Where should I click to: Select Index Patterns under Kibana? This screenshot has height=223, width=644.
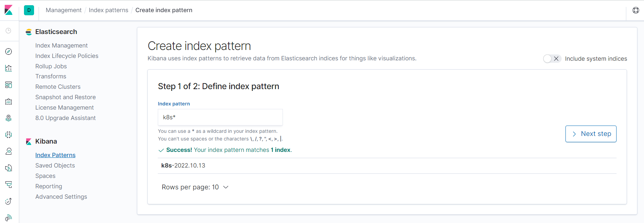56,155
